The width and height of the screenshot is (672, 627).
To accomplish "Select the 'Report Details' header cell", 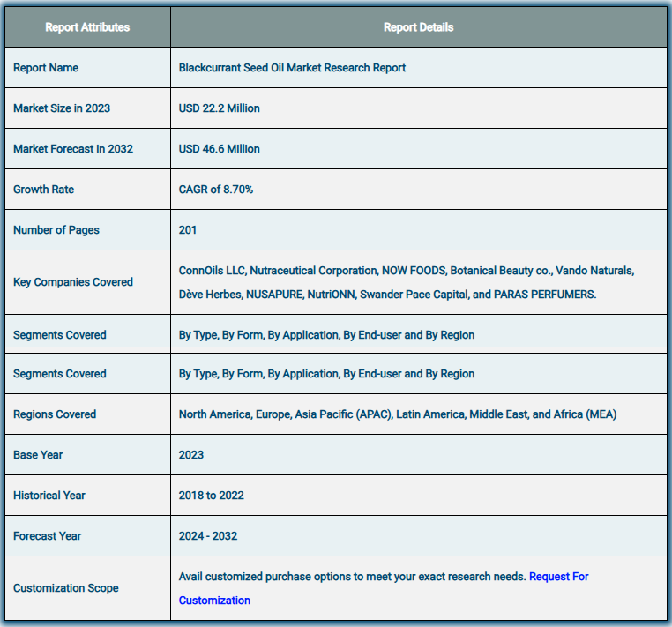I will [x=418, y=27].
